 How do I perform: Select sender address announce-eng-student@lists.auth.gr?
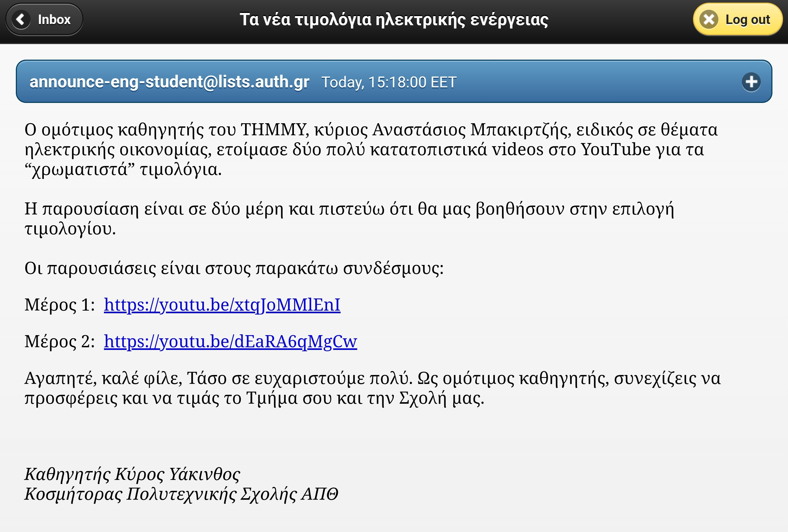coord(169,82)
